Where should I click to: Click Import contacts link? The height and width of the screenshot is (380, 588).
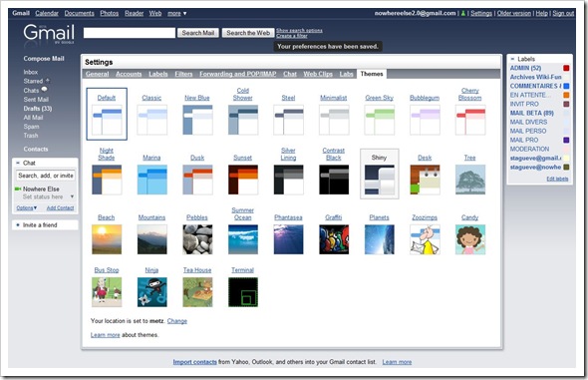click(194, 362)
